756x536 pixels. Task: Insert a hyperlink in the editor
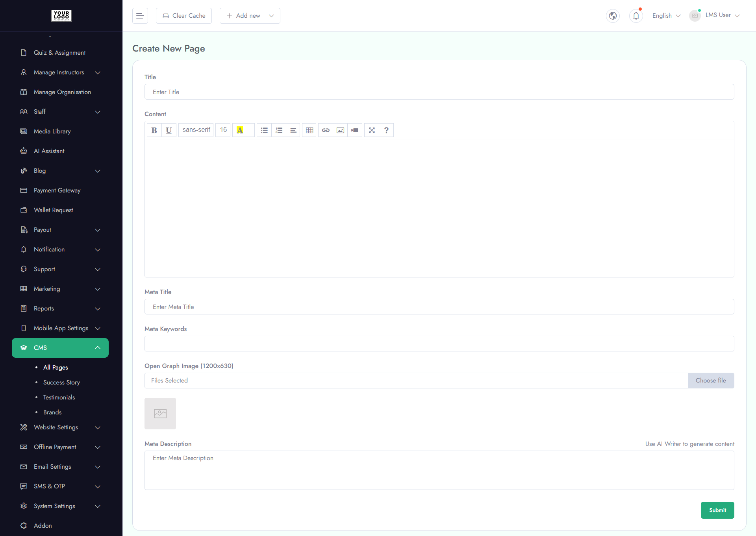[x=326, y=130]
